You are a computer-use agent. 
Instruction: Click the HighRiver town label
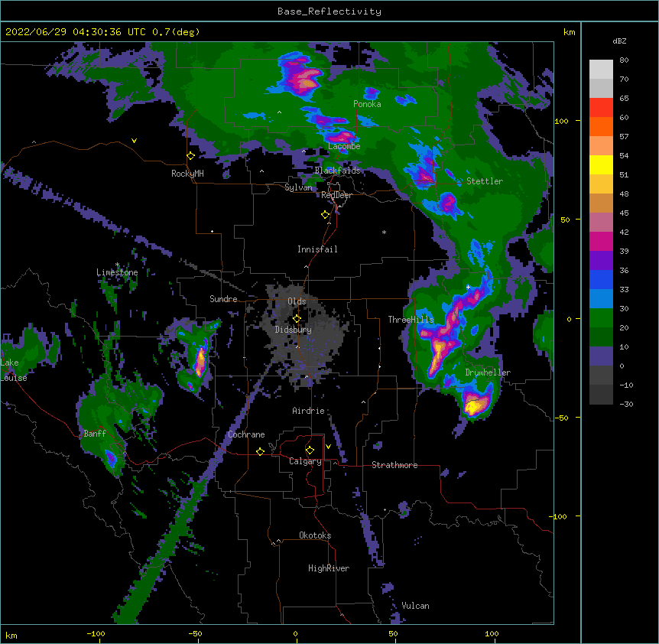click(x=329, y=568)
